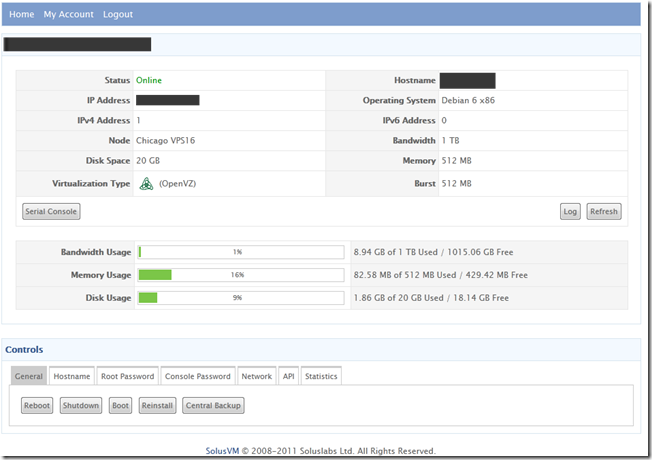652x460 pixels.
Task: Select the General controls tab
Action: pos(29,376)
